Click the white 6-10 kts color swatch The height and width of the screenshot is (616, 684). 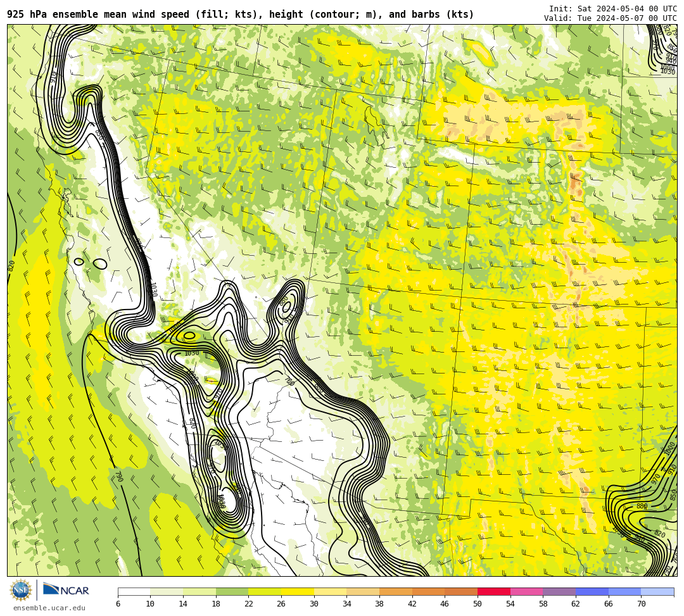coord(134,591)
